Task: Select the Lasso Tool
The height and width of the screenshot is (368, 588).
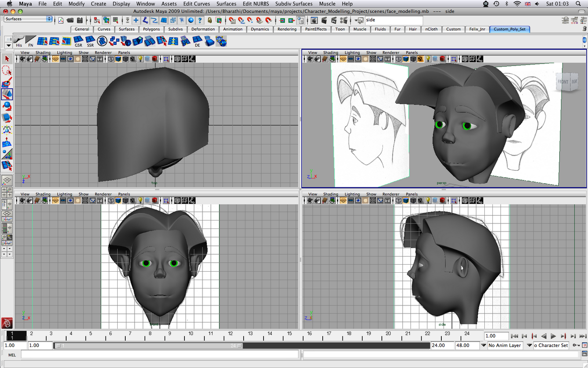Action: (x=7, y=71)
